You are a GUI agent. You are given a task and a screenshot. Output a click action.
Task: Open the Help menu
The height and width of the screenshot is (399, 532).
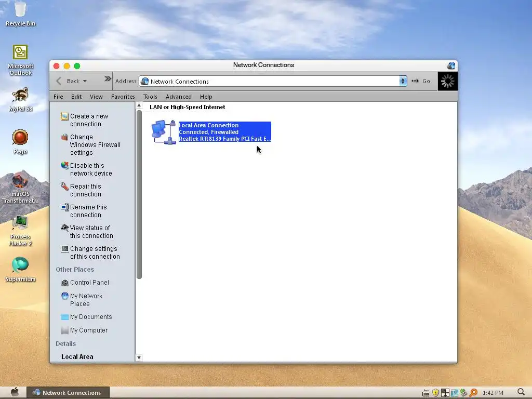(206, 97)
